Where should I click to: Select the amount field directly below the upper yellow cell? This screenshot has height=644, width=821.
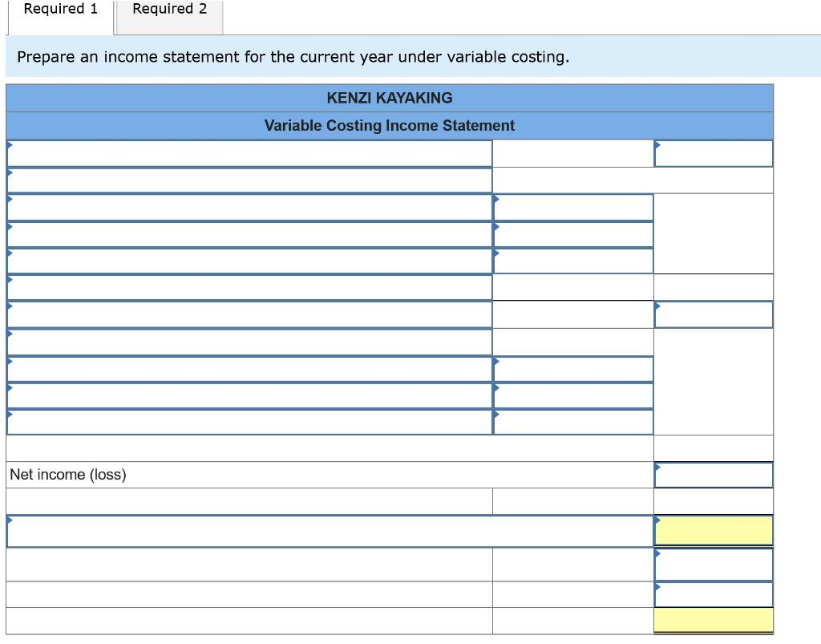pos(714,565)
